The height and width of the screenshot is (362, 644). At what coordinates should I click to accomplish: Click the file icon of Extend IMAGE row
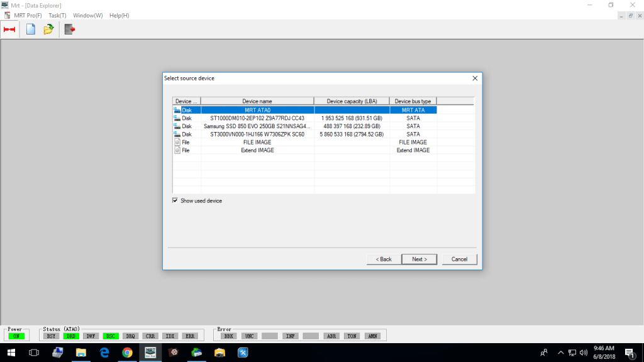[177, 151]
